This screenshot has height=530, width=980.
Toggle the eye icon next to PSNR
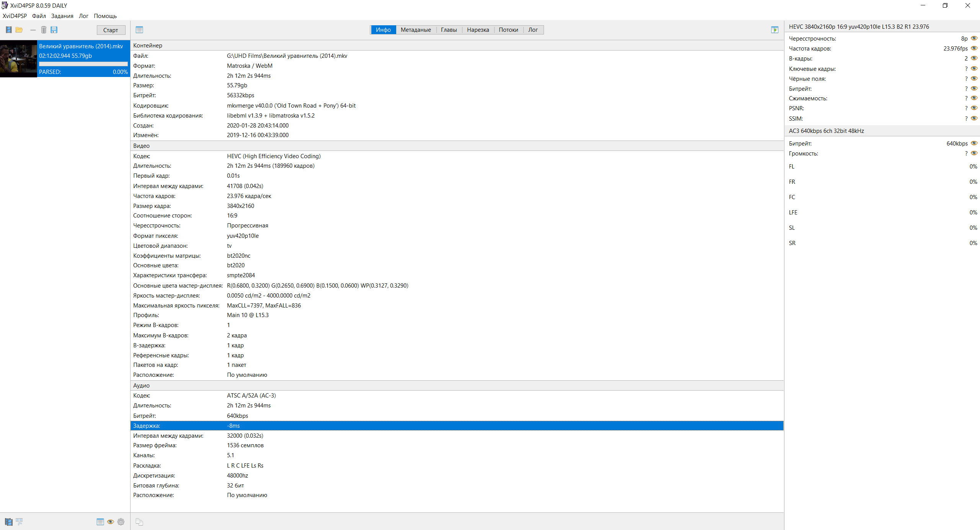(x=974, y=108)
